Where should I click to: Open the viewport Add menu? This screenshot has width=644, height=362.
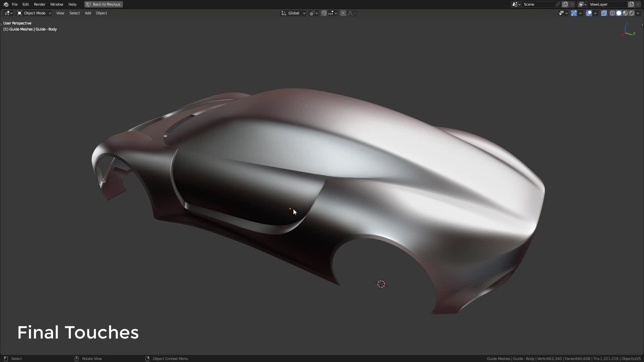88,13
